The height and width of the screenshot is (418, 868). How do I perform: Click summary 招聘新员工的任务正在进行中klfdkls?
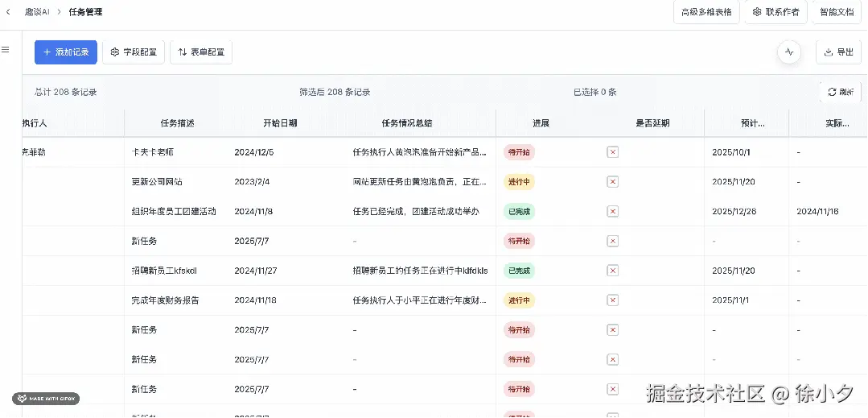(420, 271)
